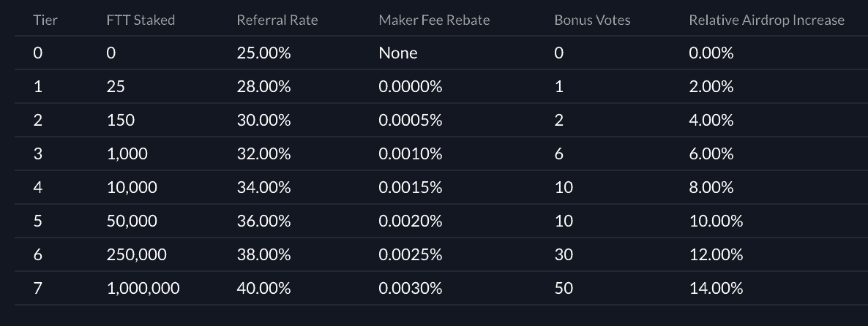Viewport: 868px width, 326px height.
Task: Click the 14.00% airdrop increase cell
Action: pos(716,288)
